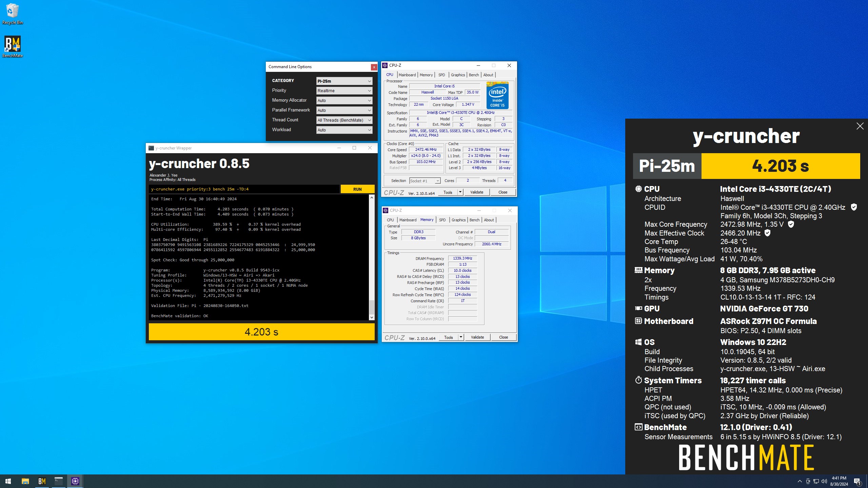This screenshot has width=868, height=488.
Task: Switch to Bench tab in top CPU-Z
Action: pyautogui.click(x=474, y=75)
